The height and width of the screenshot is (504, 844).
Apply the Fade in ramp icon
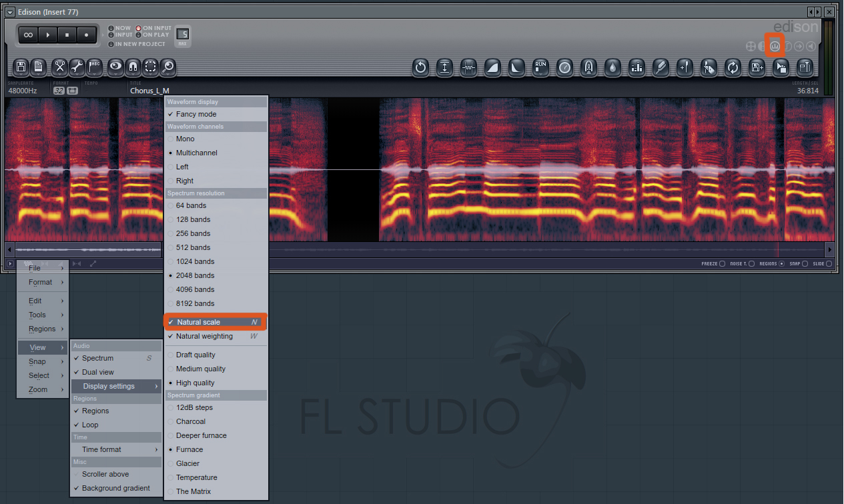[493, 67]
